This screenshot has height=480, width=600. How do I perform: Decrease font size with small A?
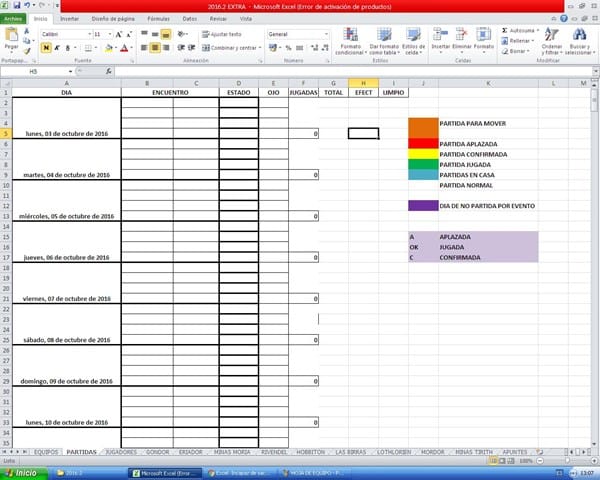[129, 34]
